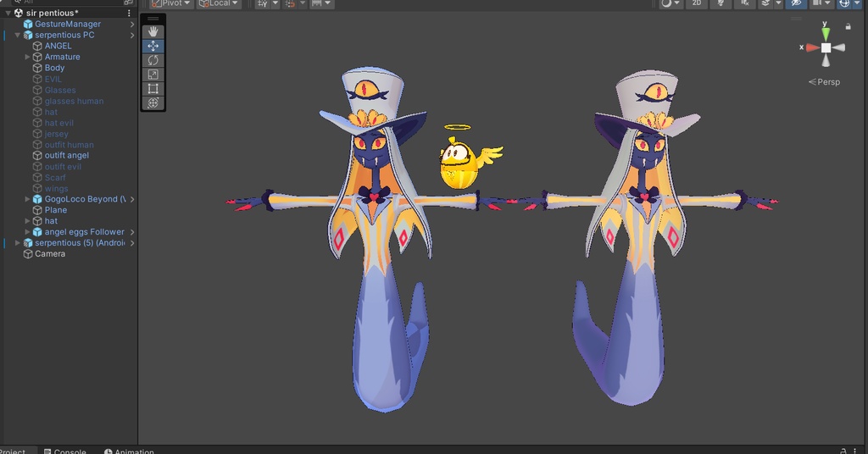Click the snap increment magnet icon
Image resolution: width=868 pixels, height=454 pixels.
coord(290,3)
